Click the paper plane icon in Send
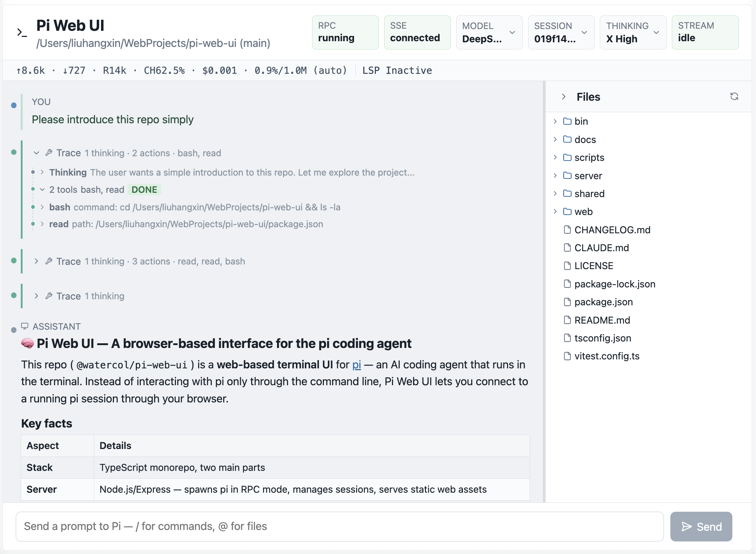Viewport: 756px width, 554px height. click(686, 526)
